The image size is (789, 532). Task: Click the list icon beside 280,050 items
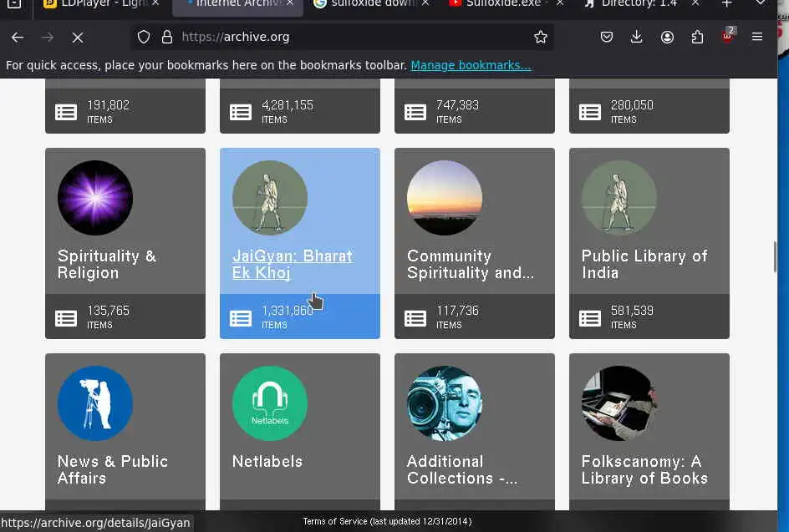click(x=590, y=112)
